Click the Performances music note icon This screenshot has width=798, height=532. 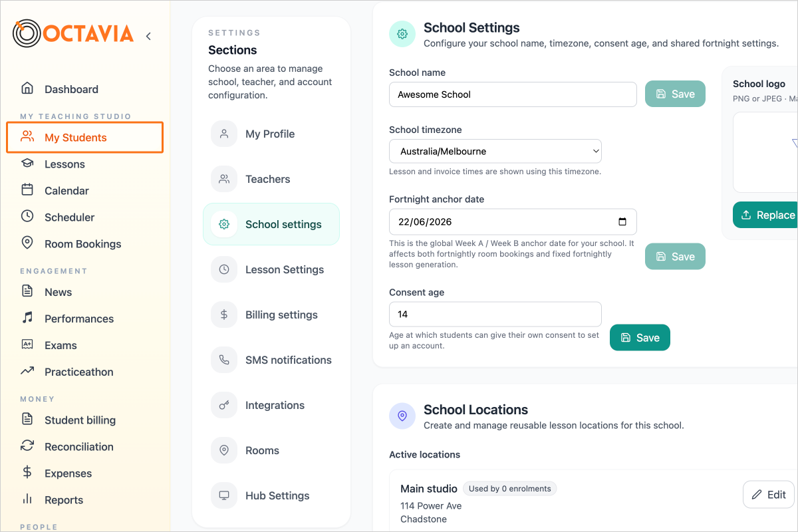coord(27,318)
